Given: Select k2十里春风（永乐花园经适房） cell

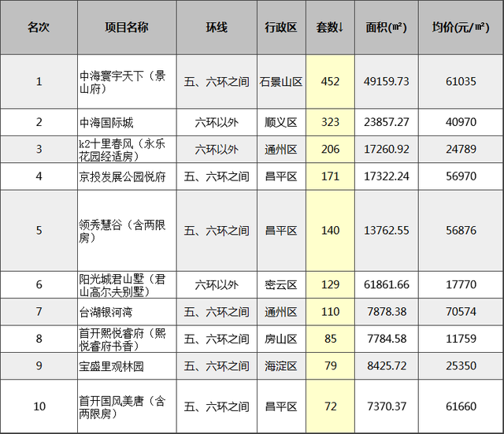Looking at the screenshot, I should [x=127, y=149].
